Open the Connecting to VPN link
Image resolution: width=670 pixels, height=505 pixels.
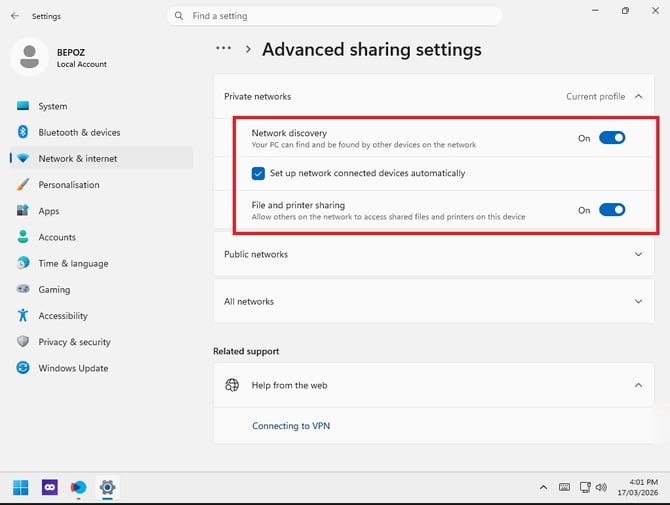[x=291, y=426]
